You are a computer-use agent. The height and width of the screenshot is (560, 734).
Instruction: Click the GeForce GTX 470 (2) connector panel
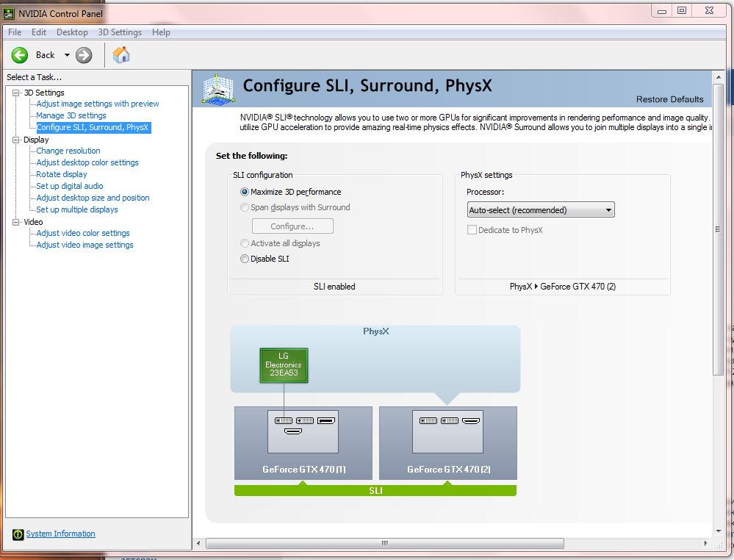(x=447, y=431)
